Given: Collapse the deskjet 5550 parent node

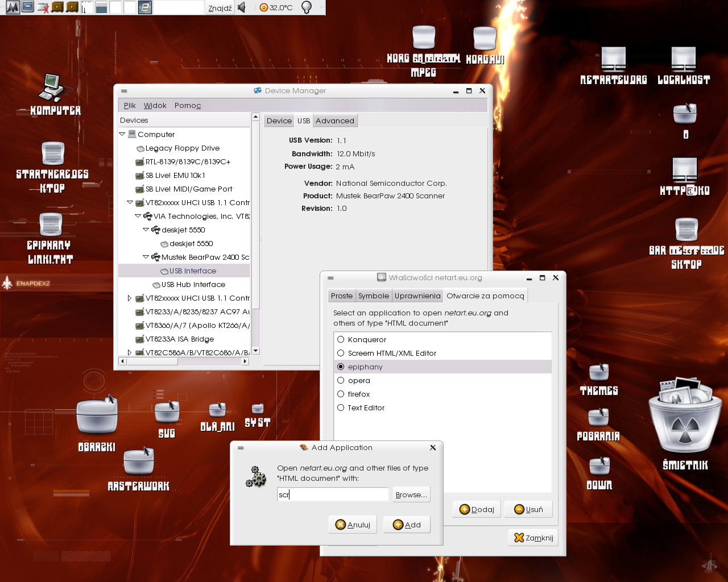Looking at the screenshot, I should [146, 230].
